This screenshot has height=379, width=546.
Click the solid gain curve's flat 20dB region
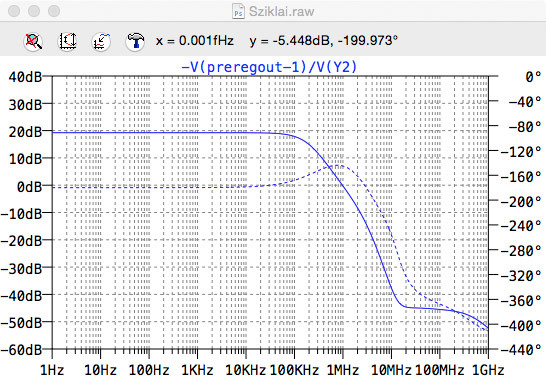(157, 133)
